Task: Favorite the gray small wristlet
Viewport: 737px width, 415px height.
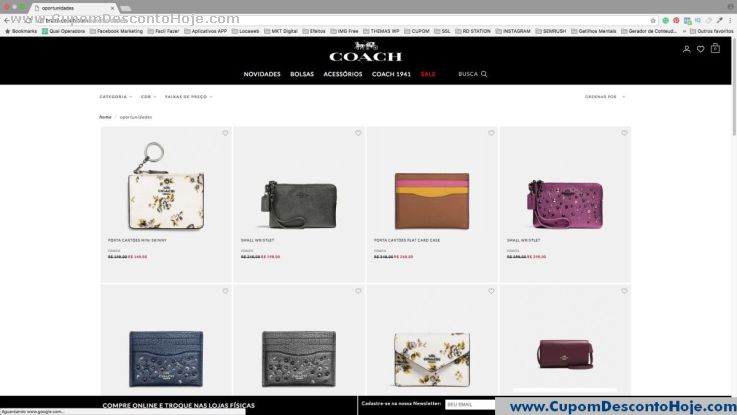Action: (x=358, y=133)
